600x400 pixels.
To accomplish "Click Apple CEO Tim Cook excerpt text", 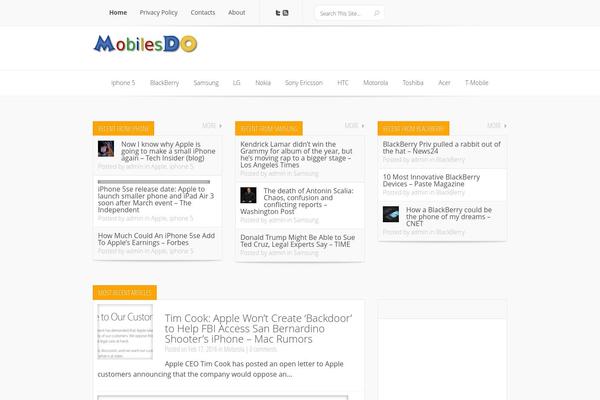I will coord(220,369).
